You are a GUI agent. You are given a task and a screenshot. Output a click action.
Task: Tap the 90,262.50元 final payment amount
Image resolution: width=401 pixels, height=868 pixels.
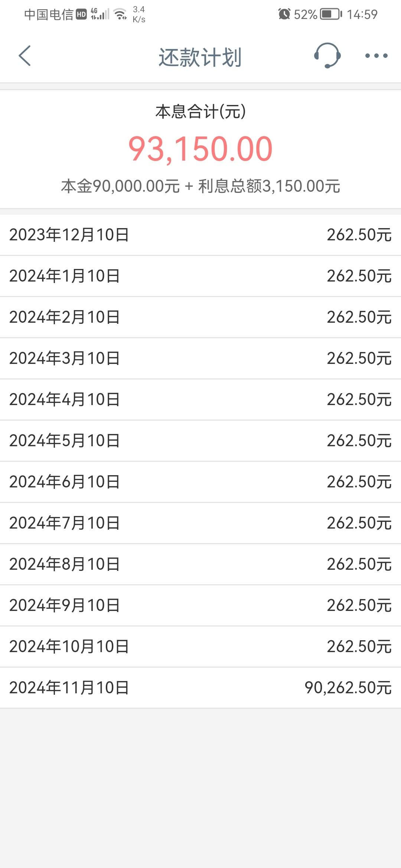click(348, 688)
